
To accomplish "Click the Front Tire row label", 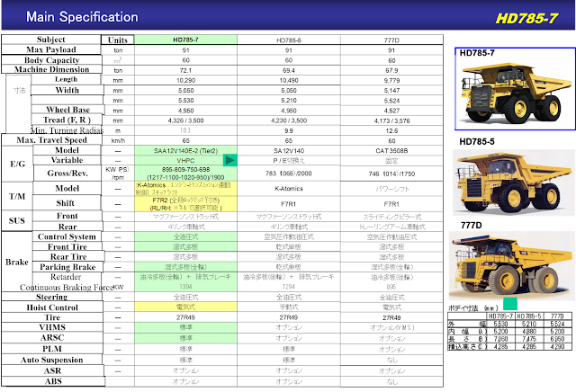I will [67, 246].
